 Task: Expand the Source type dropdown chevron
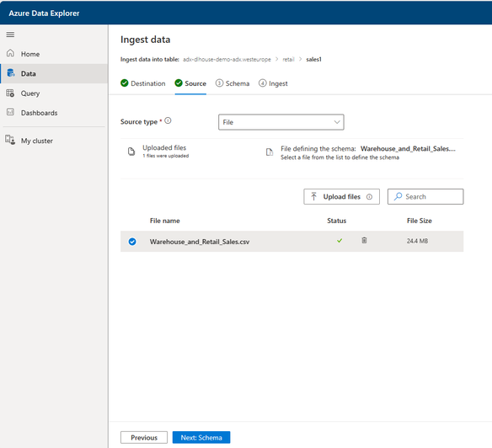coord(337,122)
